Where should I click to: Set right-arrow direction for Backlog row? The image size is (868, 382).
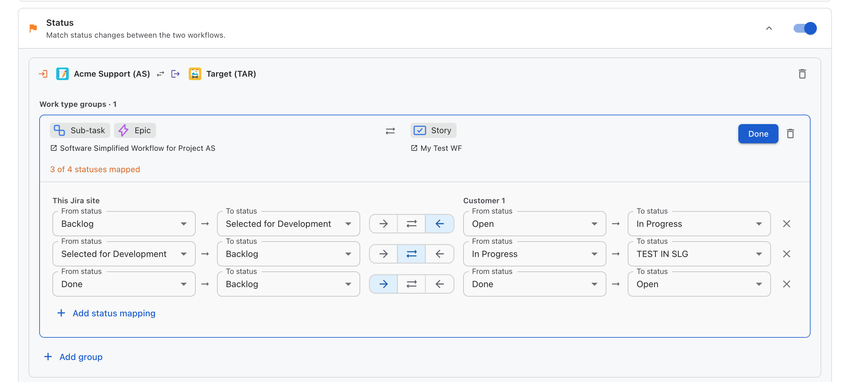click(383, 224)
